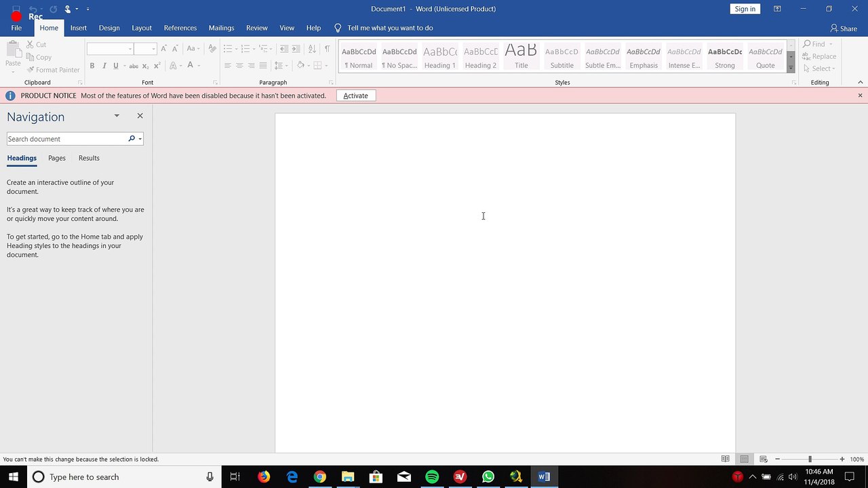This screenshot has width=868, height=488.
Task: Toggle Justify paragraph alignment
Action: (262, 66)
